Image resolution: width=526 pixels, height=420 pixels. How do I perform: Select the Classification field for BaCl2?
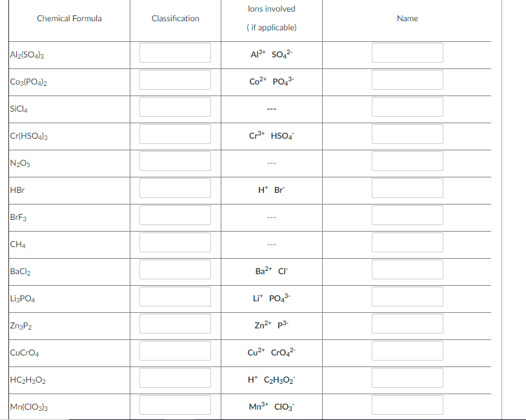[175, 269]
